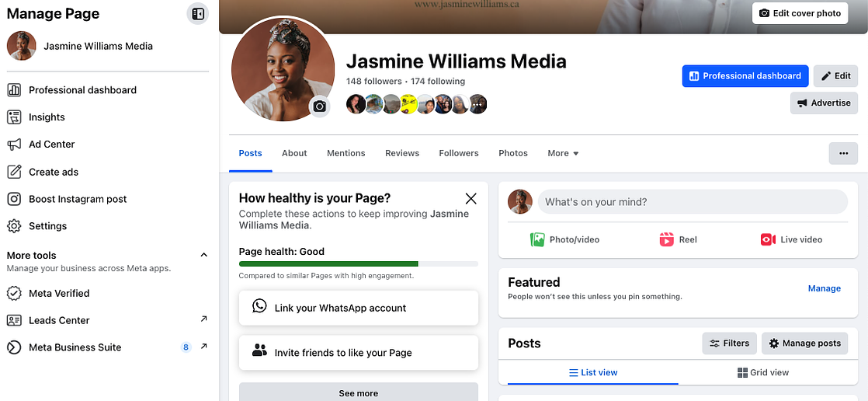Click the Photo/video icon in composer
This screenshot has width=868, height=401.
(537, 239)
